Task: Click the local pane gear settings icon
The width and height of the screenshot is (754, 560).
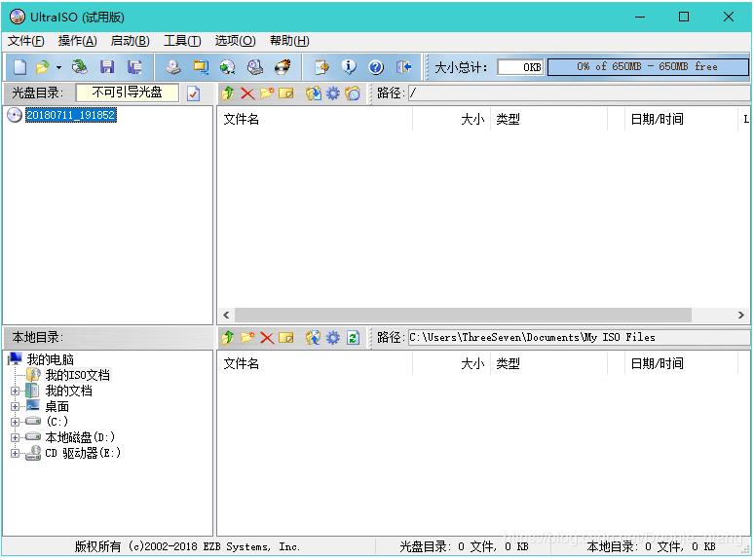Action: coord(333,338)
